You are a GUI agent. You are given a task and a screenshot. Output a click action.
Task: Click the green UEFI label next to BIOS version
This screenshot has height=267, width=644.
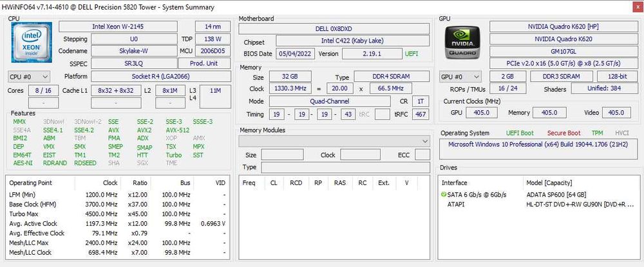coord(412,54)
